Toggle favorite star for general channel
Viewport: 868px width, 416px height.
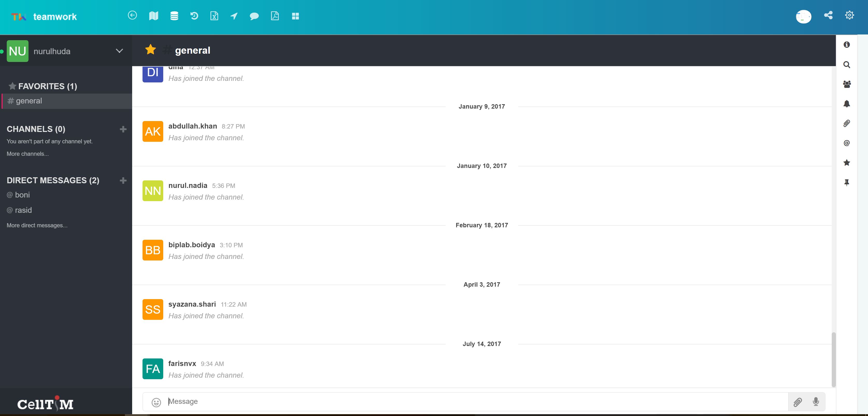(150, 50)
